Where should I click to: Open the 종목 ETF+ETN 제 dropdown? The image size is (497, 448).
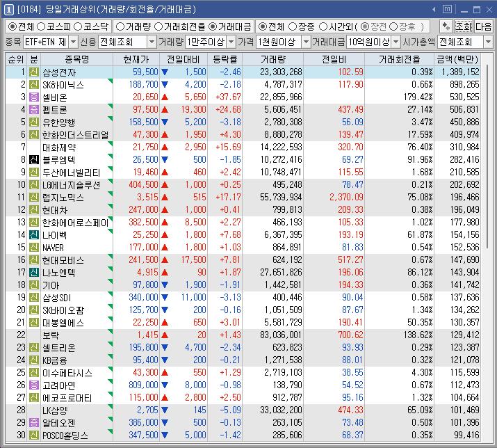click(x=73, y=42)
